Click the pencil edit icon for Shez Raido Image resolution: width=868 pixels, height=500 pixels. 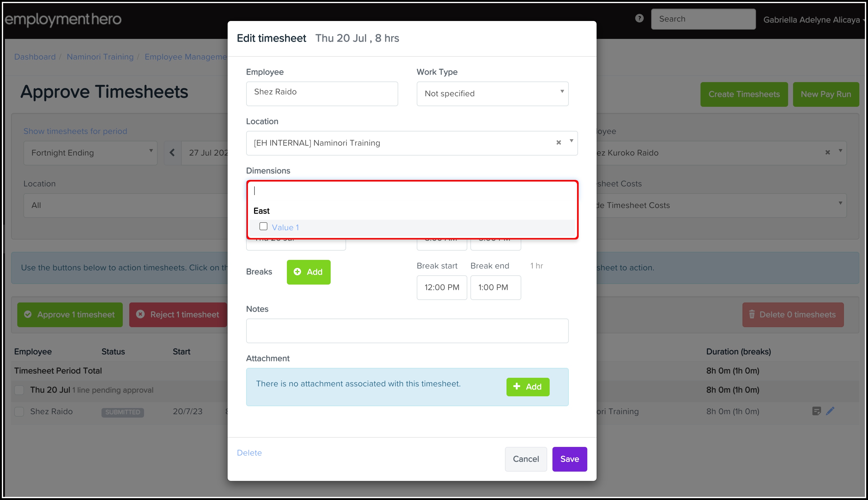[x=830, y=411]
